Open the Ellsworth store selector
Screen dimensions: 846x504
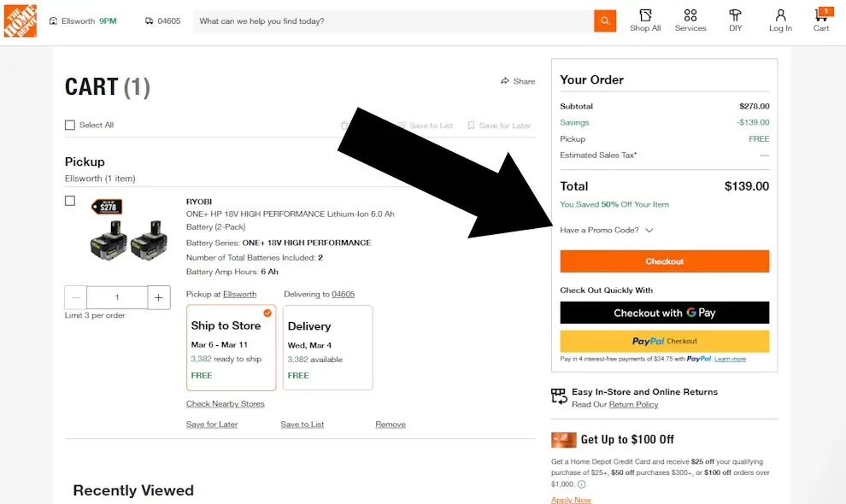(x=83, y=21)
